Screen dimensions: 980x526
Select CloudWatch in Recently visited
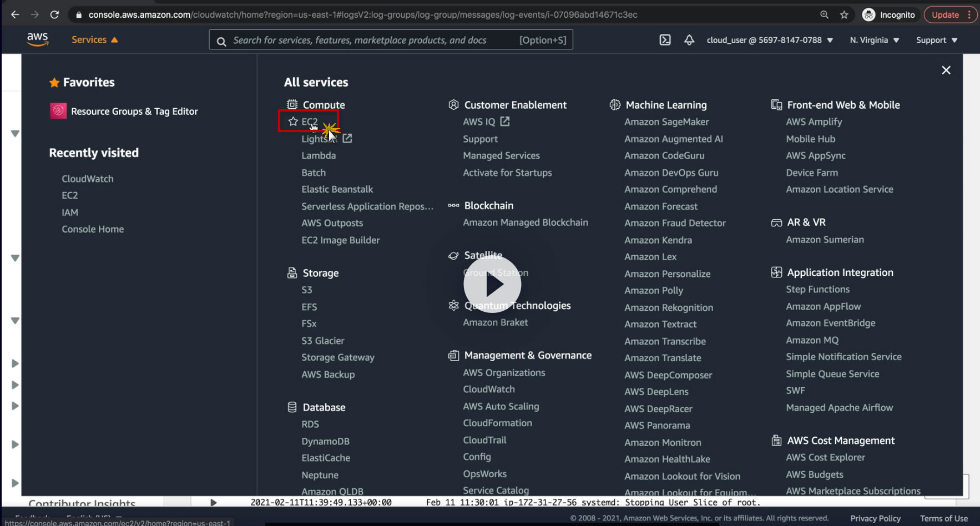coord(88,179)
